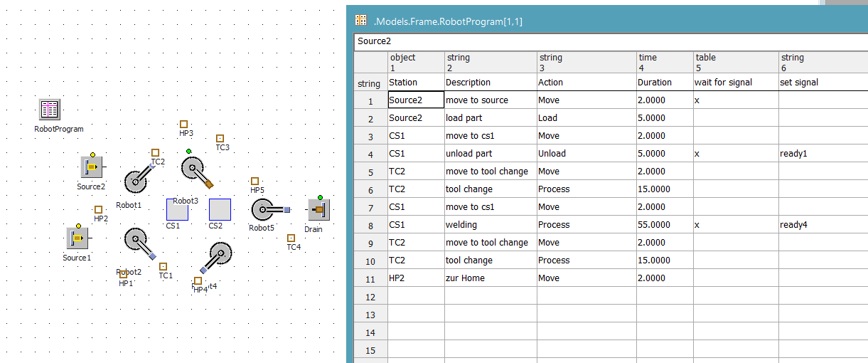Image resolution: width=868 pixels, height=363 pixels.
Task: Click the Robot5 icon near Drain
Action: [x=264, y=210]
